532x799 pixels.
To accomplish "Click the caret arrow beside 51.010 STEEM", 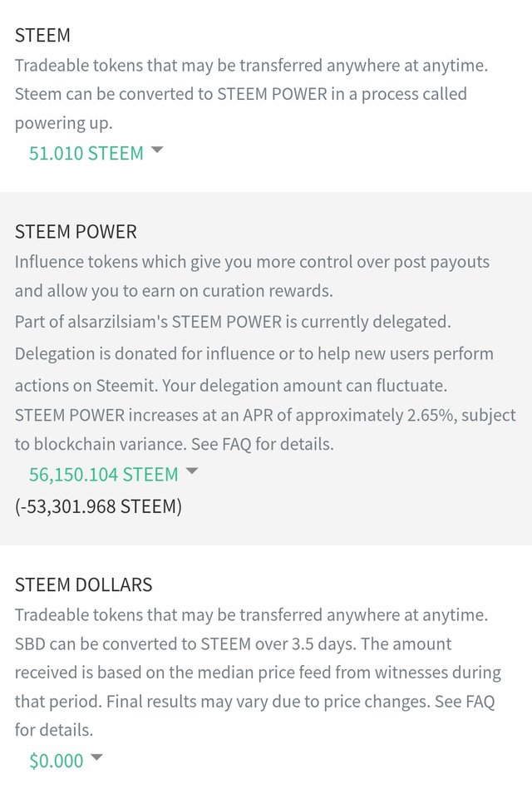I will coord(157,150).
